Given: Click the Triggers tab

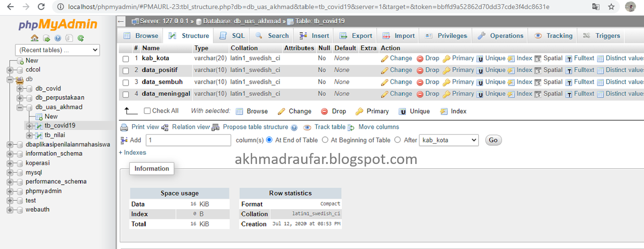Looking at the screenshot, I should pos(601,35).
